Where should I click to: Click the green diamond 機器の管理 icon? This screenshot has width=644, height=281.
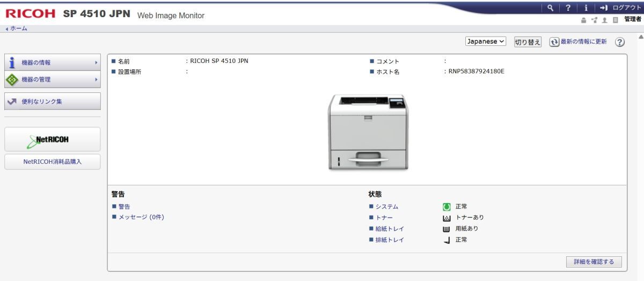pos(12,80)
